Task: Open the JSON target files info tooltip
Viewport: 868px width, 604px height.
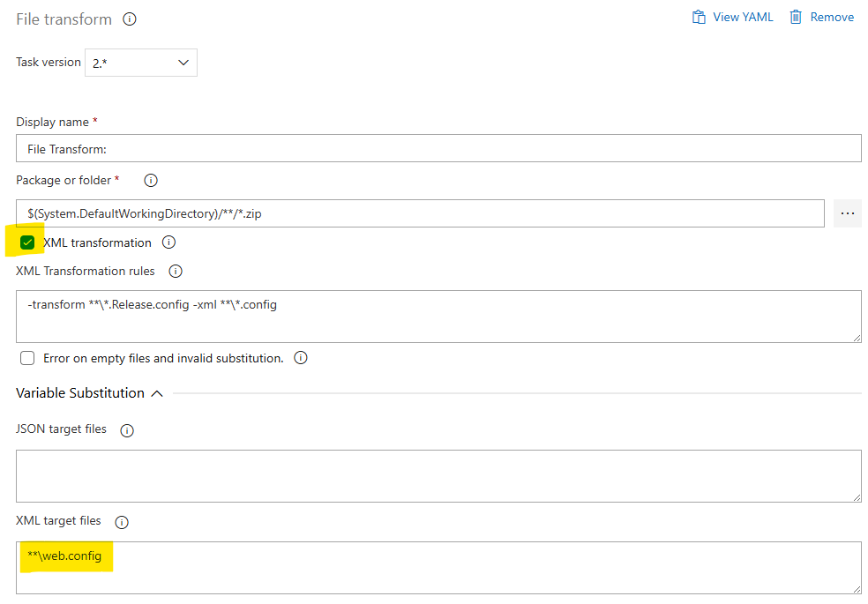Action: 126,430
